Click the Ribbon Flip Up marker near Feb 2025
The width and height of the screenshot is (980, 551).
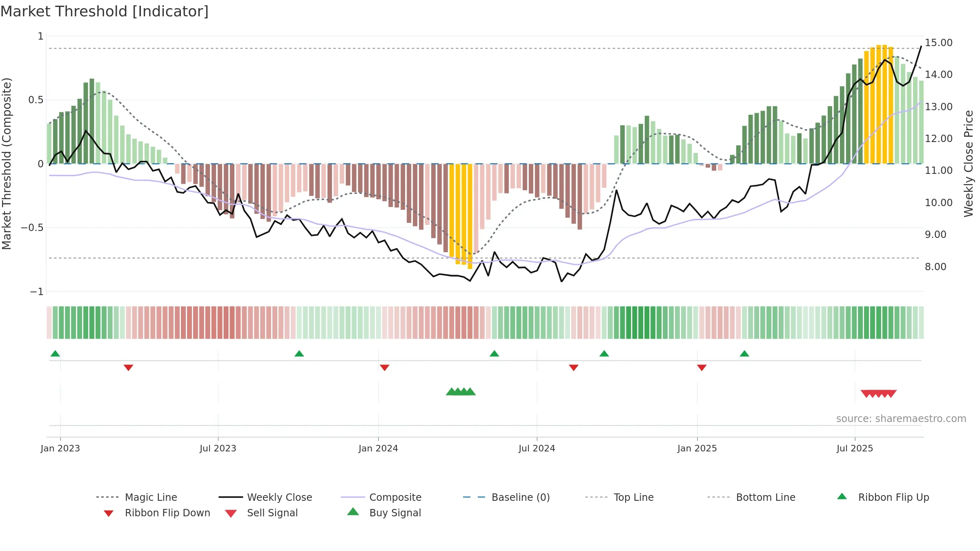744,353
